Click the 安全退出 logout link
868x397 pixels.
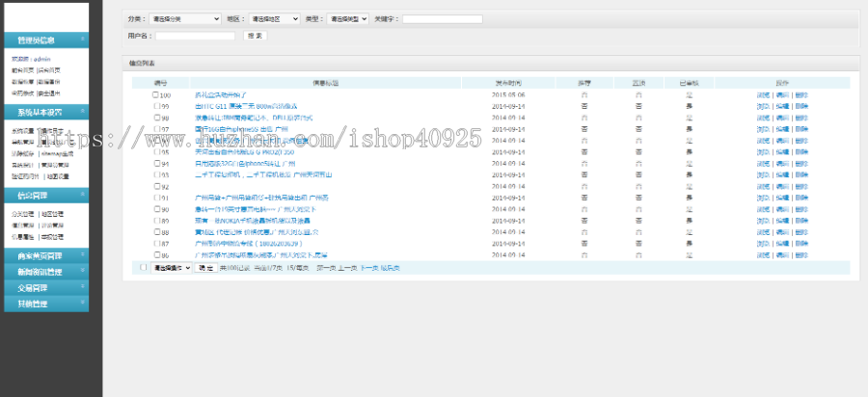(x=49, y=93)
